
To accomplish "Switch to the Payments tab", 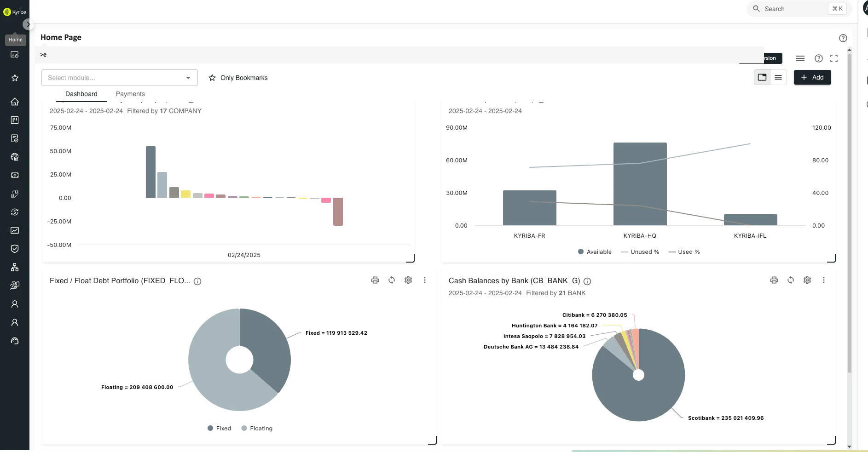I will coord(130,94).
